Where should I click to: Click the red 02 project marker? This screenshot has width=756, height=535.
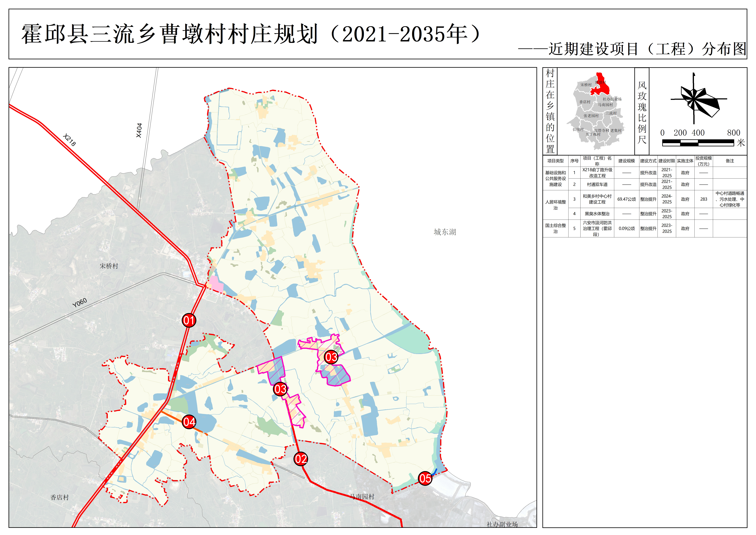(x=301, y=459)
